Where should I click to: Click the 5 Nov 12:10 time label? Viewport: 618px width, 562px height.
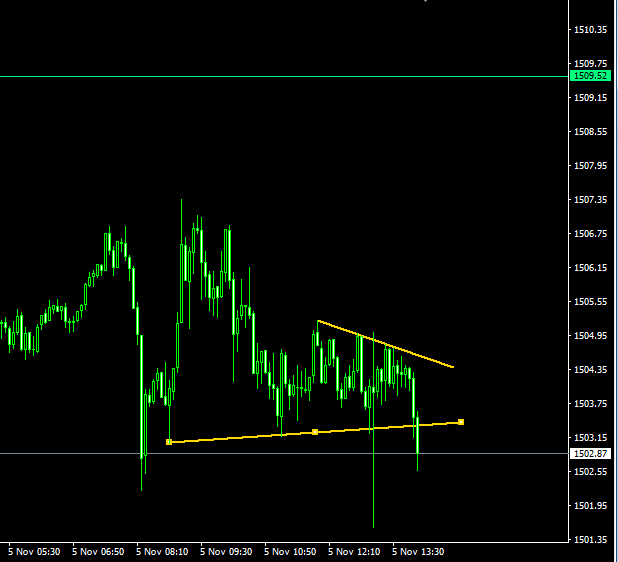354,552
